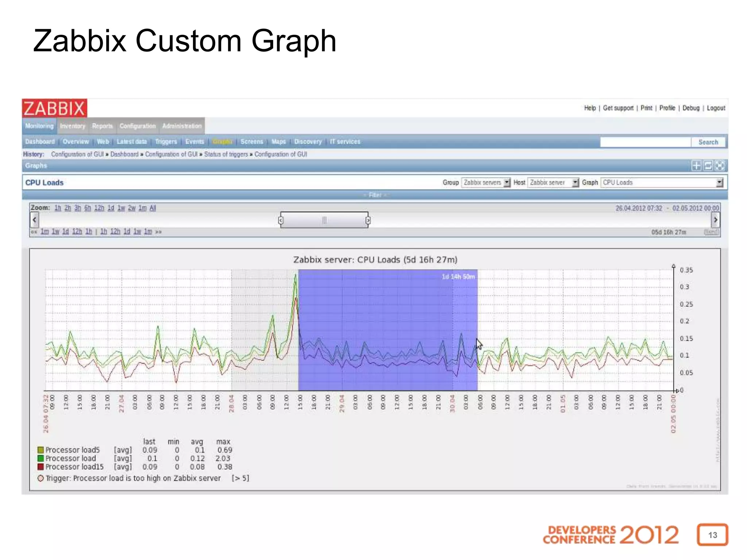Click the CPU Loads heading text

tap(44, 183)
